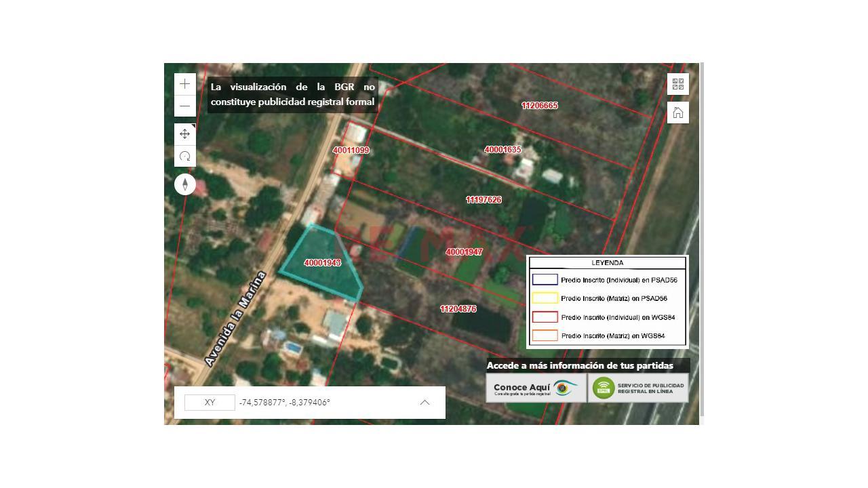Select the highlighted parcel 40001943

click(x=322, y=263)
